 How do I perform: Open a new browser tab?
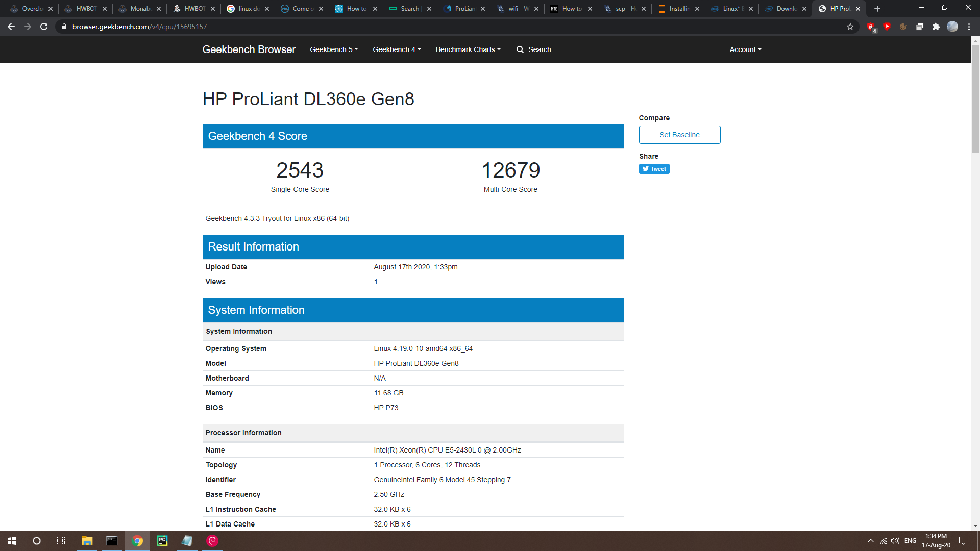pos(877,9)
